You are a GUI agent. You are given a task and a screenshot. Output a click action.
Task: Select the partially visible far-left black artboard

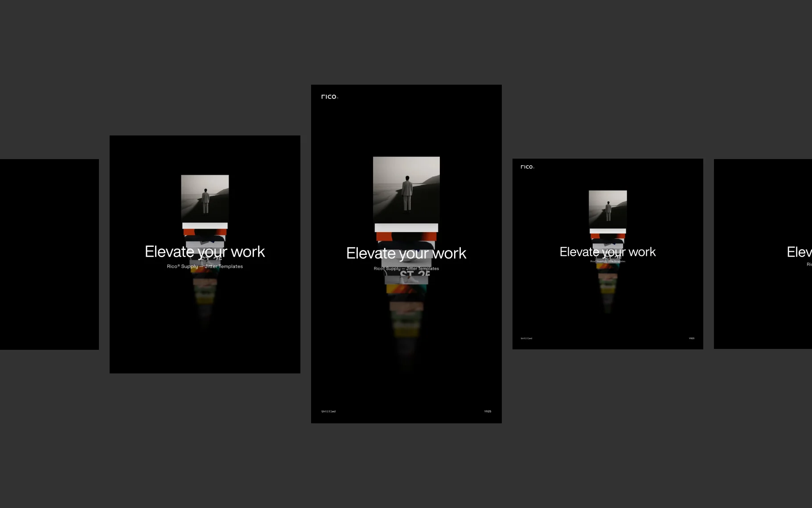pyautogui.click(x=49, y=254)
